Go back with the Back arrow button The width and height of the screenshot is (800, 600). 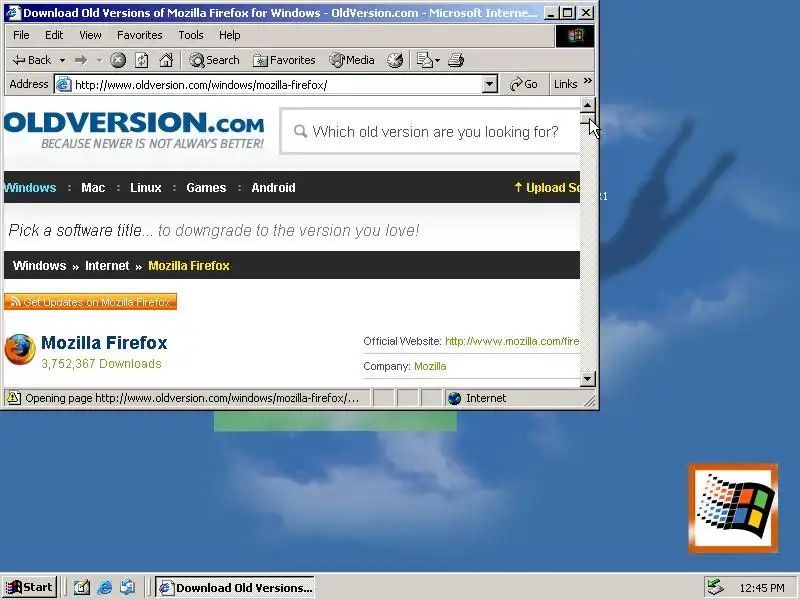click(32, 60)
